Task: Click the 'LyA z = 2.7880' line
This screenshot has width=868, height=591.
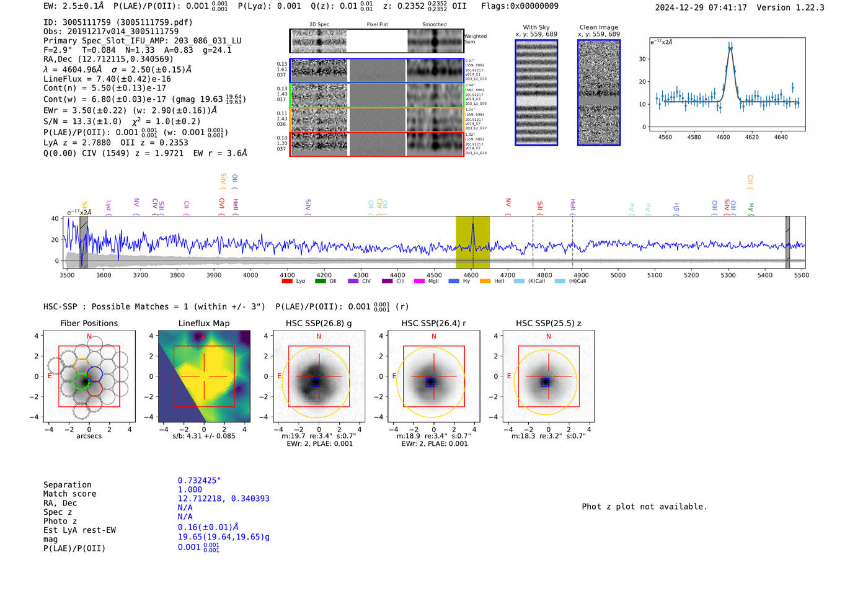Action: [x=77, y=143]
